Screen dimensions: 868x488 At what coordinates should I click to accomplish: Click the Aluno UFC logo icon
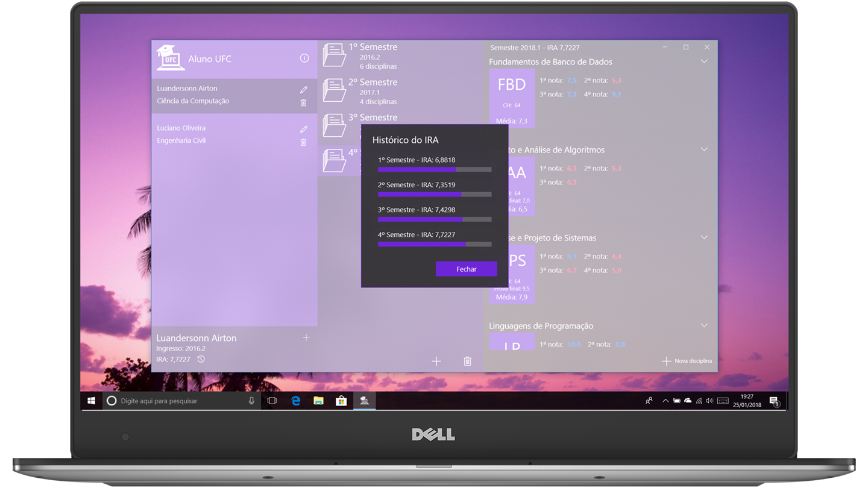[x=171, y=58]
